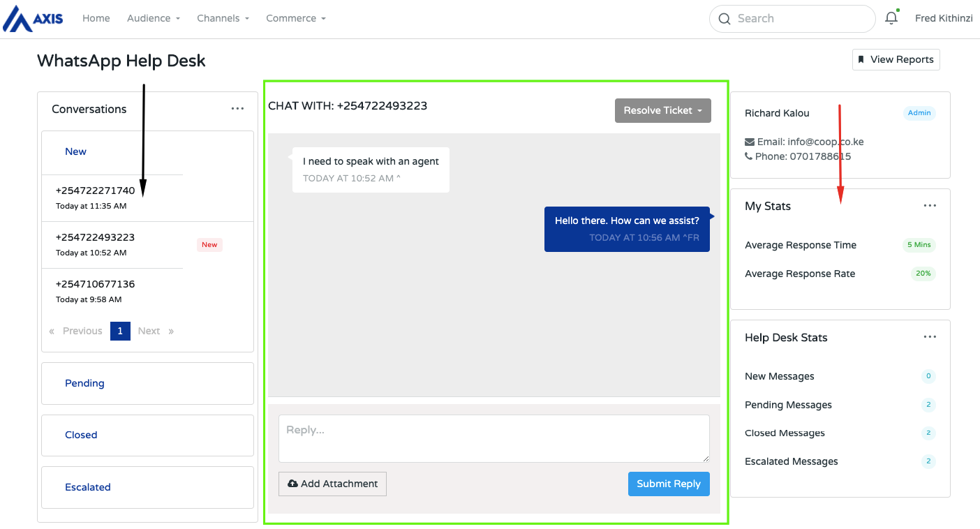980x529 pixels.
Task: Click the bookmark icon in View Reports
Action: [861, 59]
